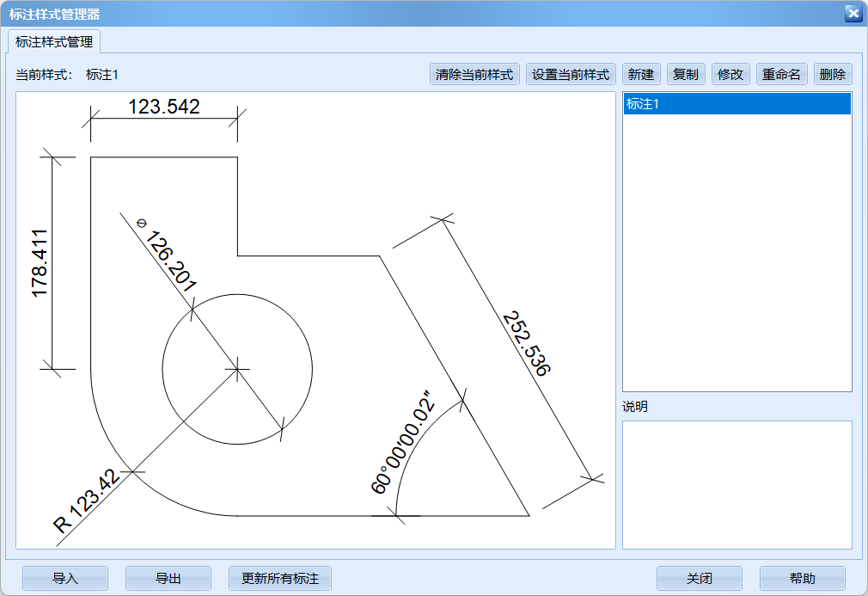Delete the selected style with 删除
Image resolution: width=868 pixels, height=596 pixels.
832,75
